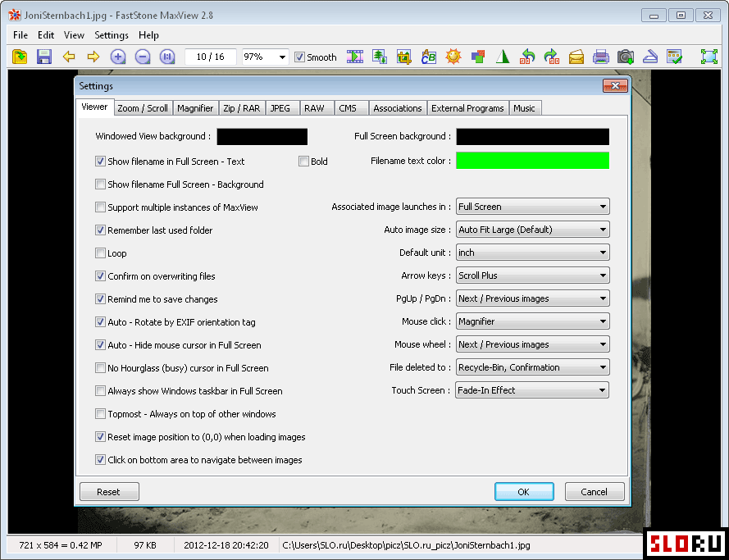Confirm settings with OK button
729x560 pixels.
tap(524, 492)
